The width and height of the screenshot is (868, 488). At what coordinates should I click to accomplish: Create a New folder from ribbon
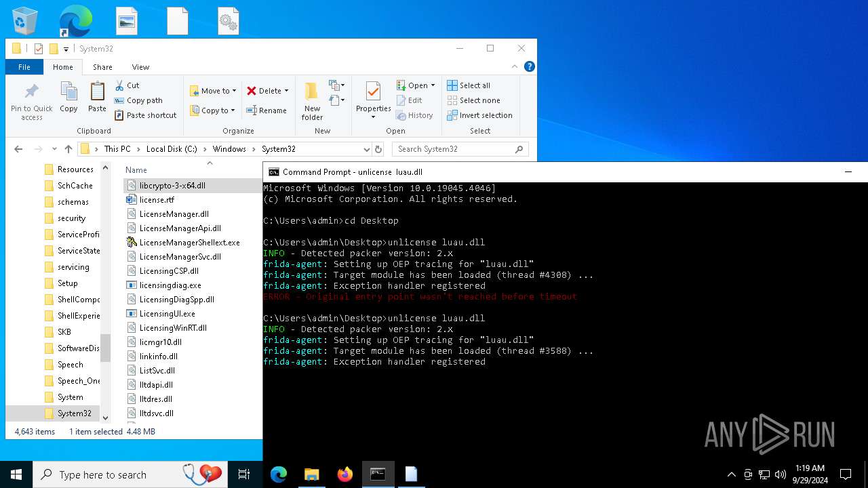click(x=312, y=102)
